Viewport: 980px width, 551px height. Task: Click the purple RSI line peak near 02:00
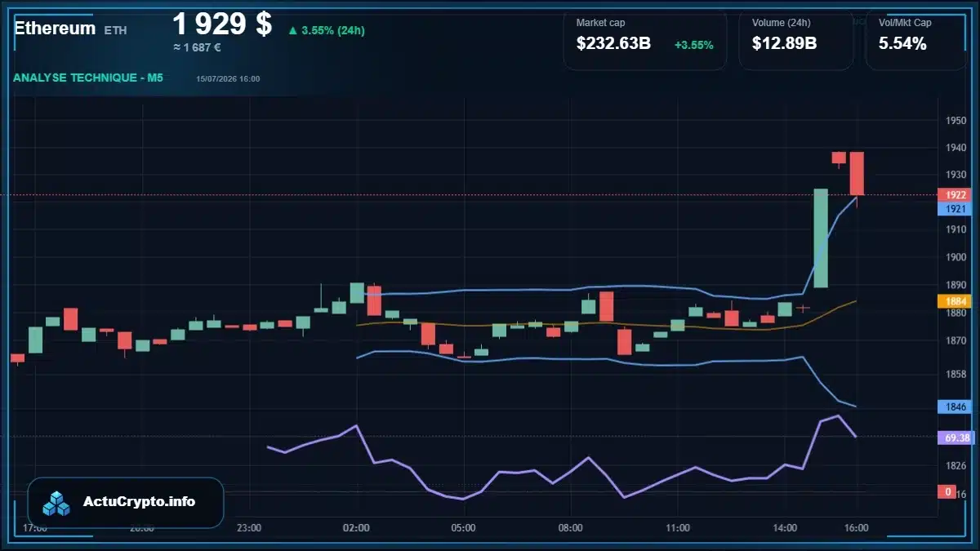(355, 426)
